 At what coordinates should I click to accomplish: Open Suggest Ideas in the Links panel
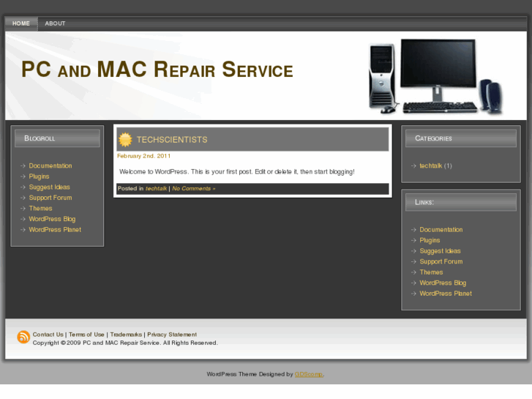pos(440,251)
